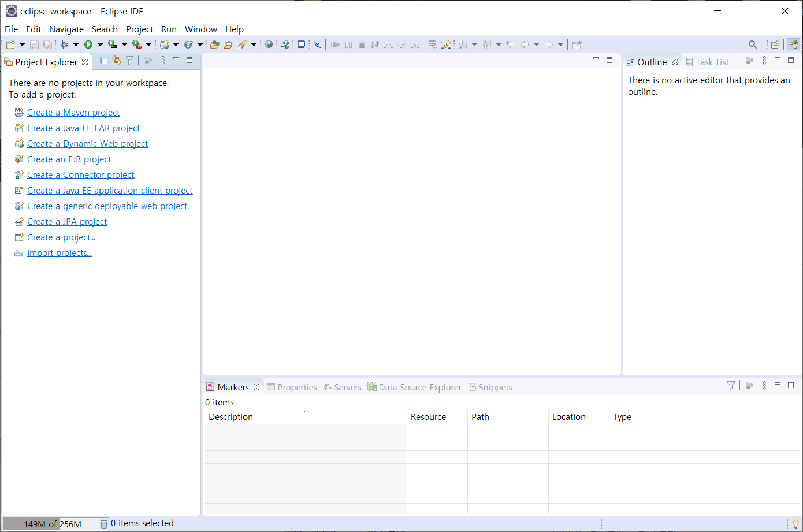Switch to the Task List tab
The image size is (803, 532).
pos(708,62)
